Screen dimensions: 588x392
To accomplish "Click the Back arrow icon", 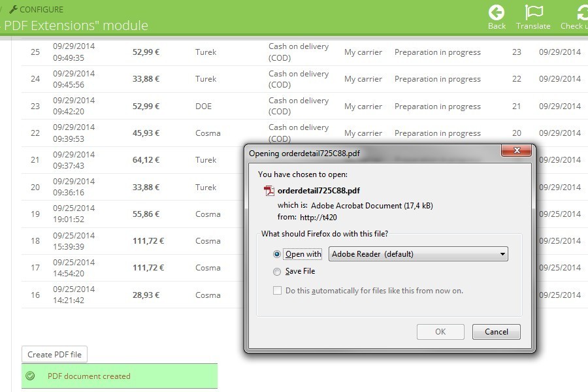I will tap(496, 12).
